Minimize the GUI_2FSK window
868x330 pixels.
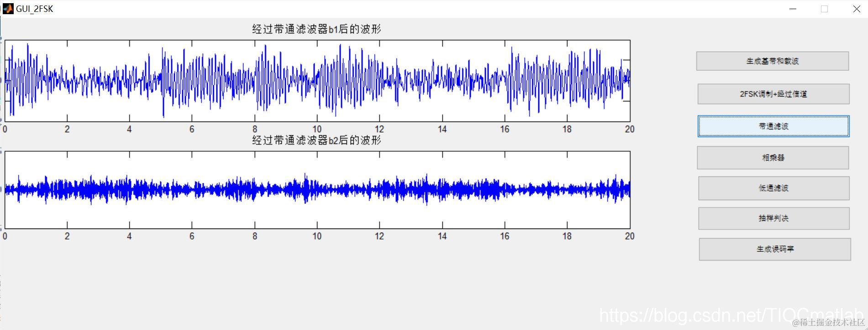point(793,9)
